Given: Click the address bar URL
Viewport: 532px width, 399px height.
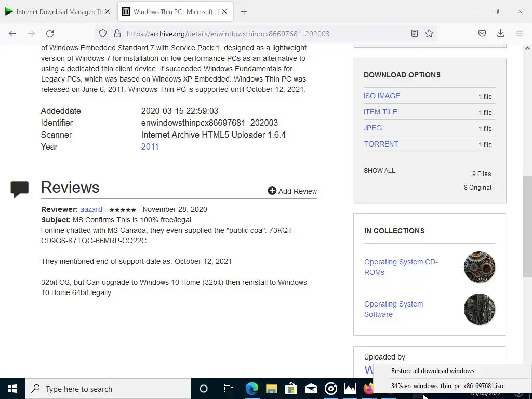Looking at the screenshot, I should pos(228,34).
